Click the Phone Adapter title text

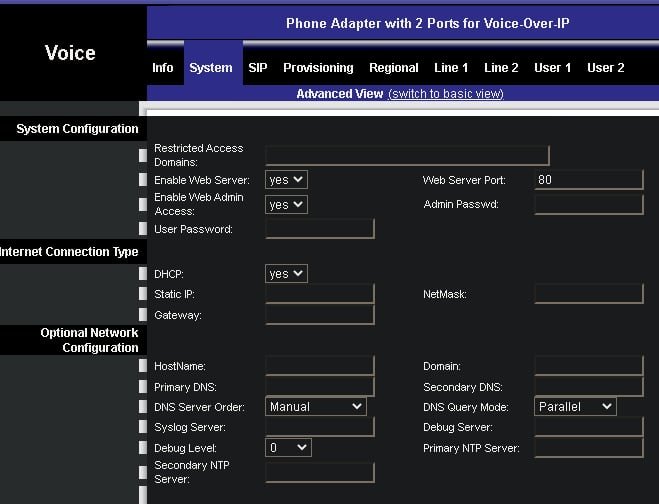pyautogui.click(x=427, y=23)
